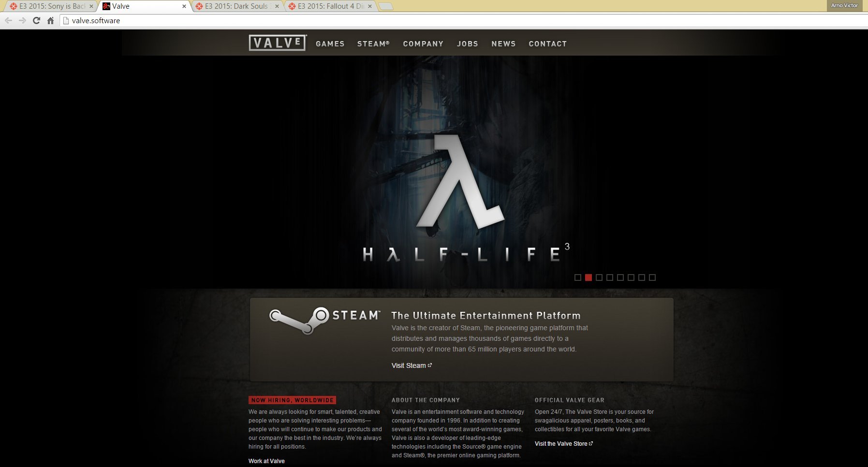
Task: Select the seventh carousel slide indicator
Action: pos(642,277)
